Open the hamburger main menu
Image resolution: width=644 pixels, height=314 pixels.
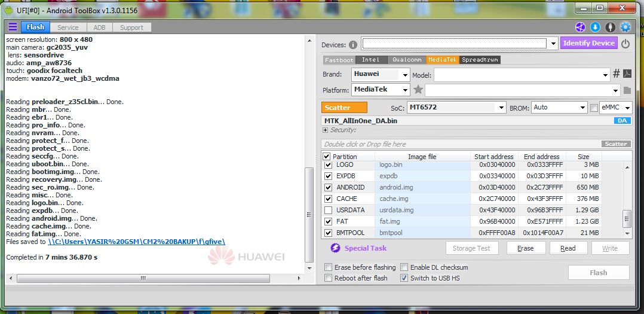(x=13, y=27)
